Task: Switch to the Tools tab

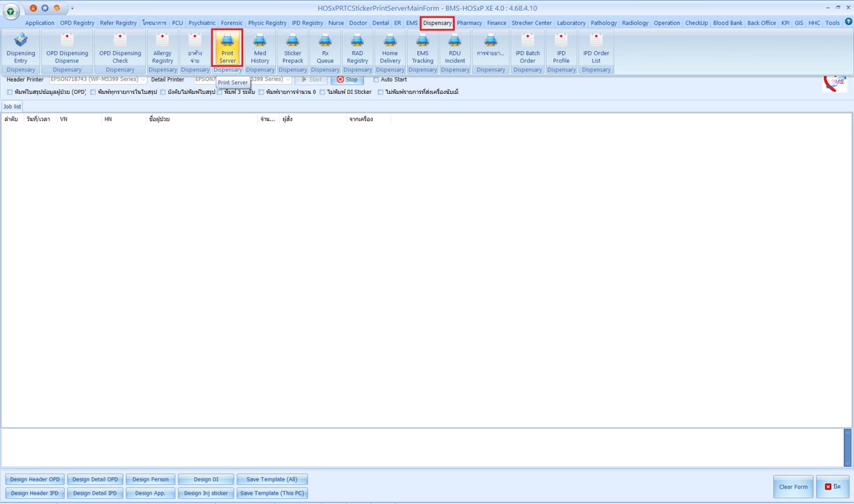Action: point(833,23)
